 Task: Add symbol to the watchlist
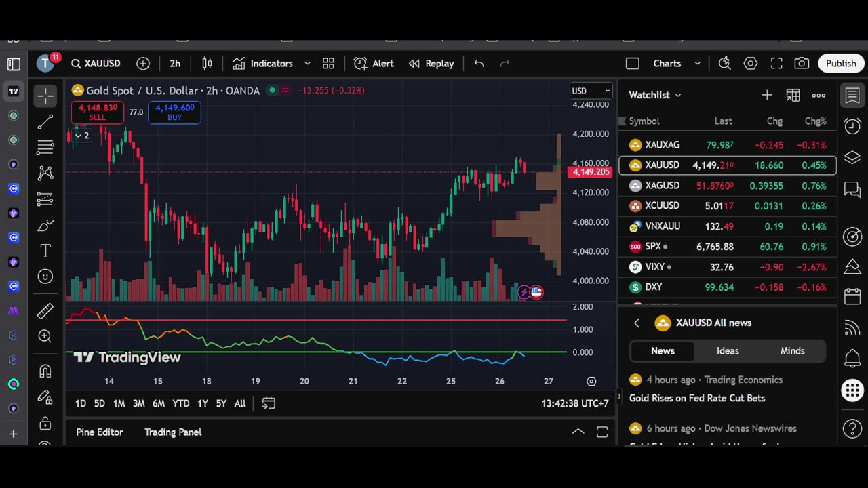(767, 96)
